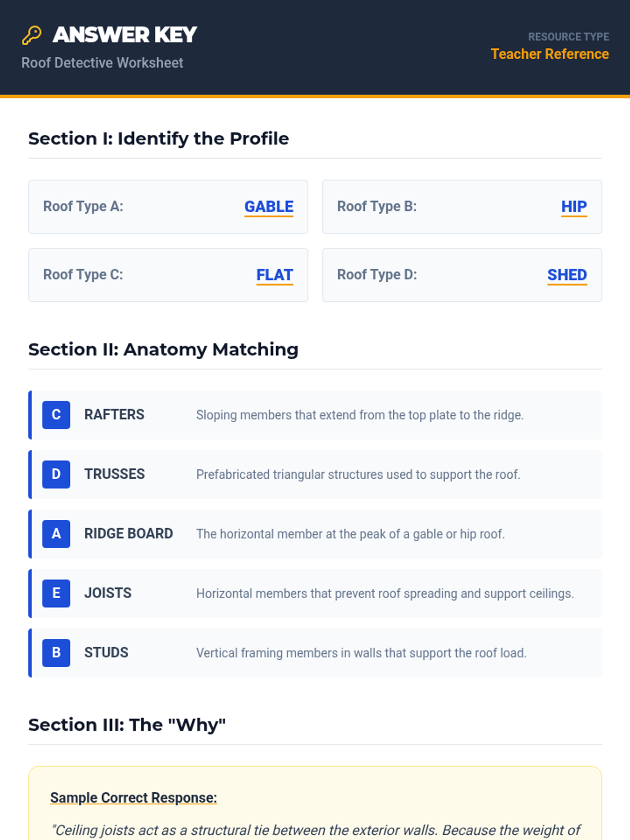630x840 pixels.
Task: Click the letter C badge beside Rafters
Action: (56, 415)
